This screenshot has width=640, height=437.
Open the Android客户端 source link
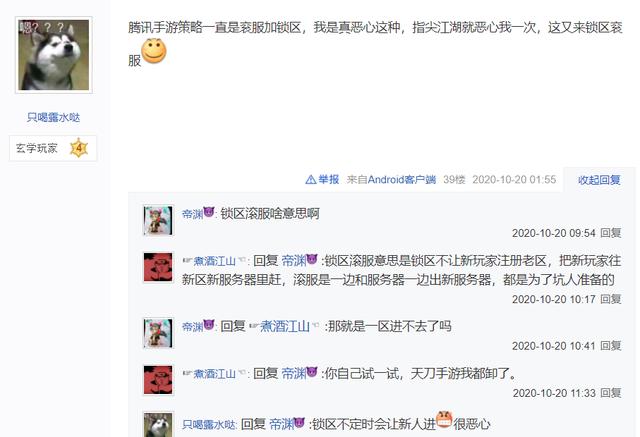(x=402, y=180)
